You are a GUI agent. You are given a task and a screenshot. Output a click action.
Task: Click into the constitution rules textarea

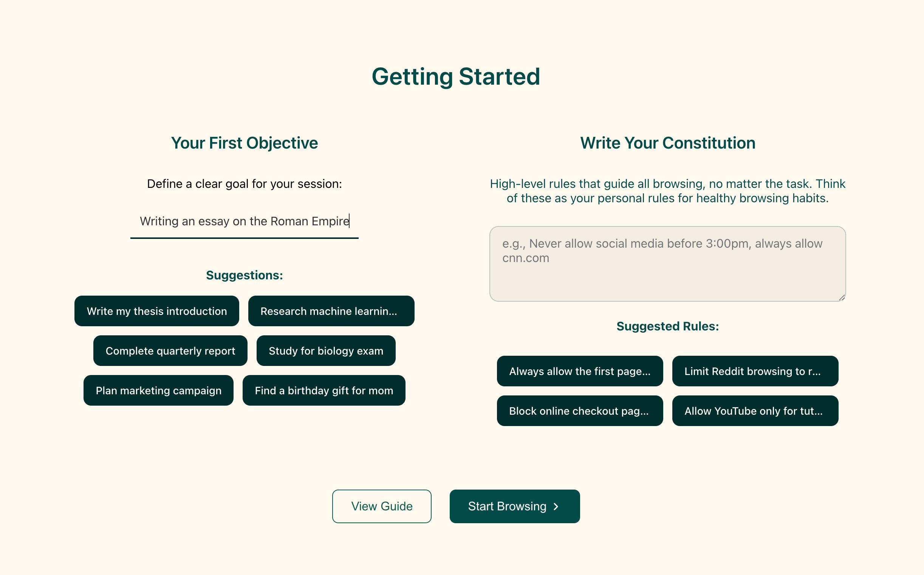(x=667, y=263)
